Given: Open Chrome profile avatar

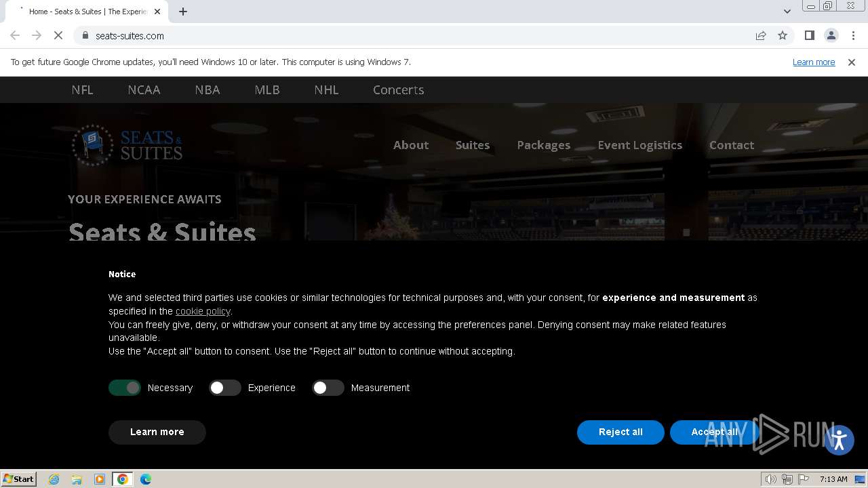Looking at the screenshot, I should point(831,36).
